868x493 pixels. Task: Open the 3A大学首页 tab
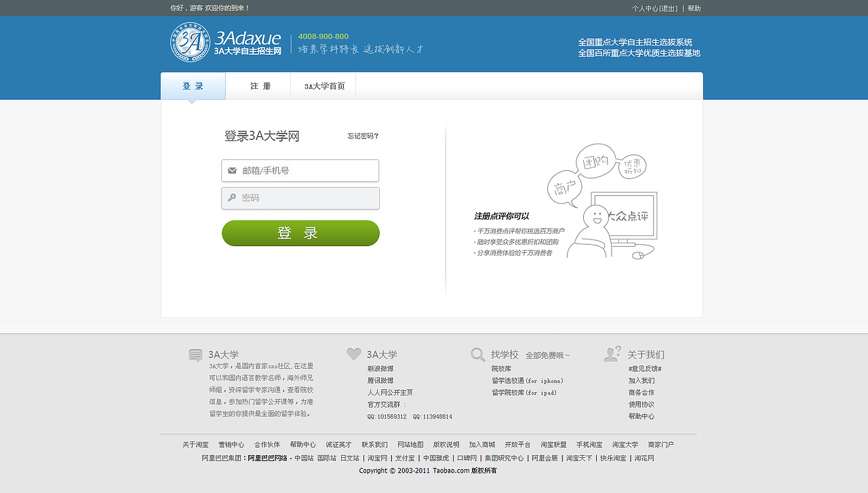pyautogui.click(x=324, y=86)
